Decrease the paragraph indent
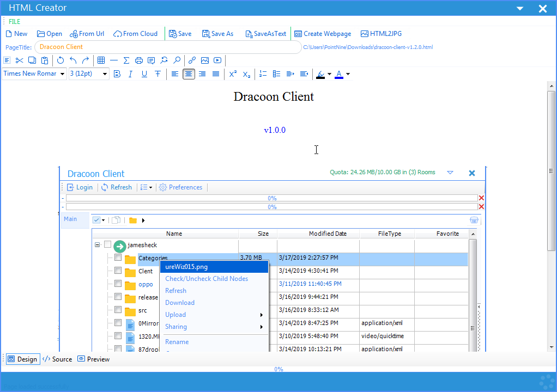The height and width of the screenshot is (392, 557). (x=304, y=74)
